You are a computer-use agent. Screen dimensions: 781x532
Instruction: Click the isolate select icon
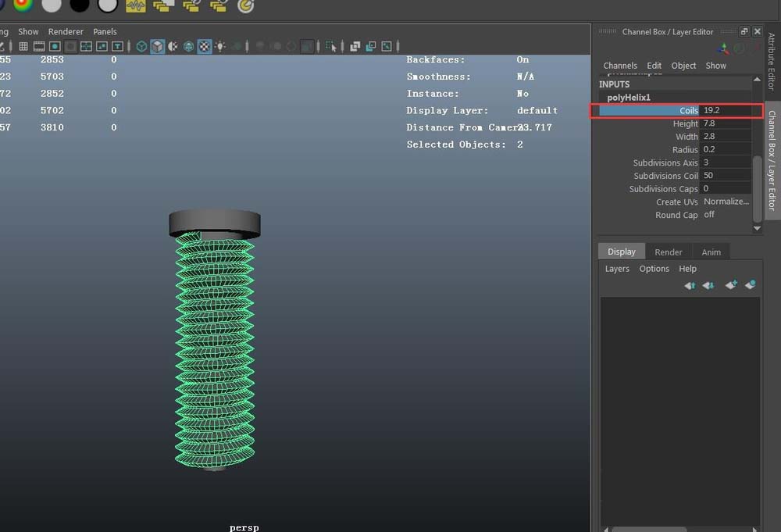tap(330, 46)
